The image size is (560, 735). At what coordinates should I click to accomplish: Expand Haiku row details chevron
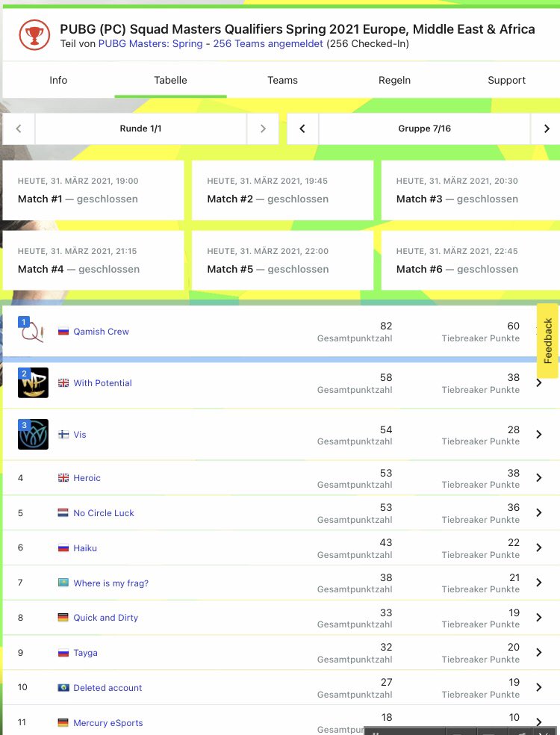point(539,548)
